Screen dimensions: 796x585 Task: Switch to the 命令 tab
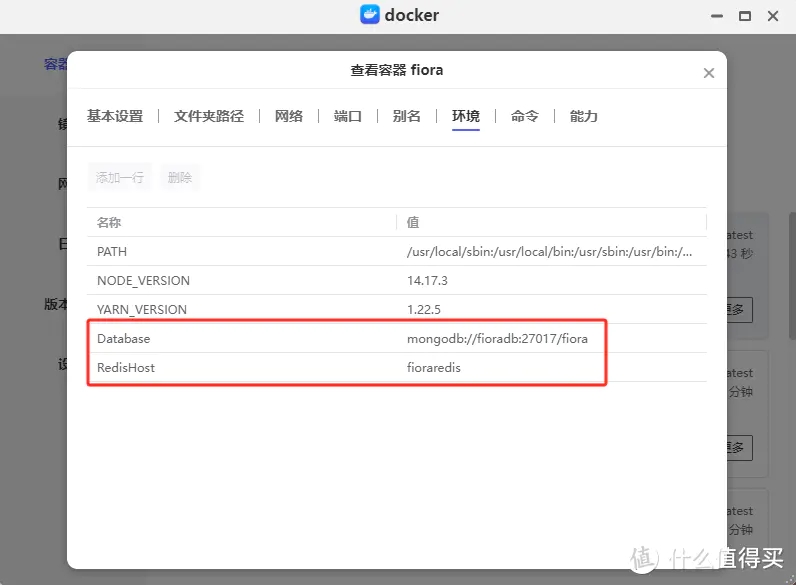tap(525, 116)
